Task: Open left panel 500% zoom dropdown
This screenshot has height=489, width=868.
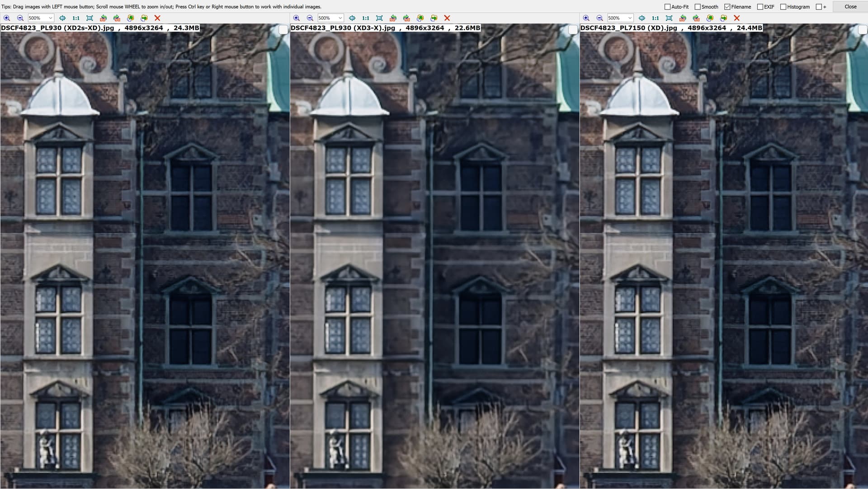Action: click(x=51, y=18)
